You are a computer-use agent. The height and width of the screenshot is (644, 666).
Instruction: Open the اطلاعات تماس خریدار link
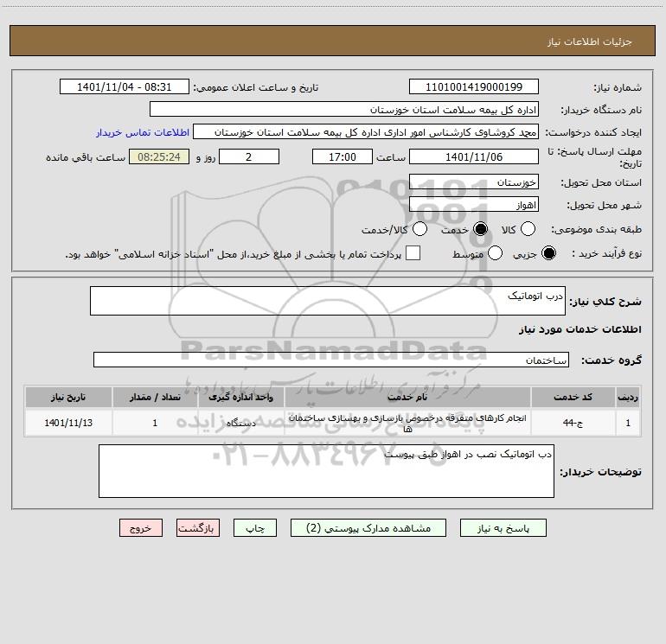[143, 132]
